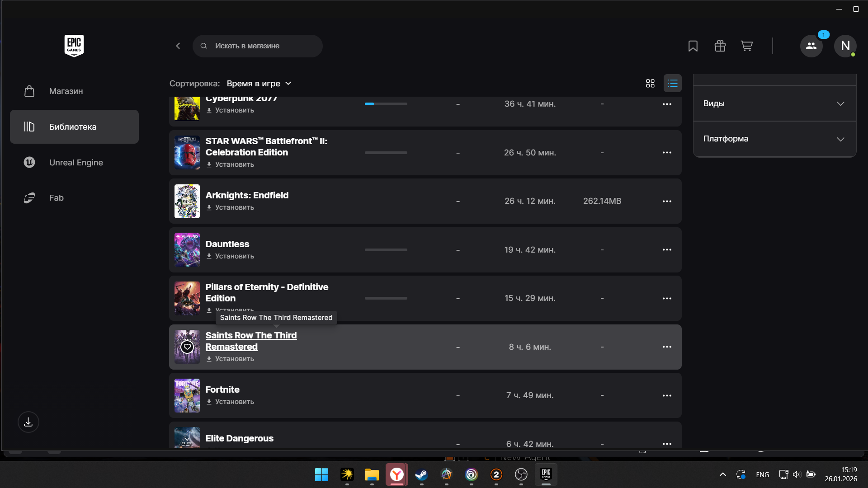
Task: Open Saints Row The Third Remastered title link
Action: coord(251,341)
